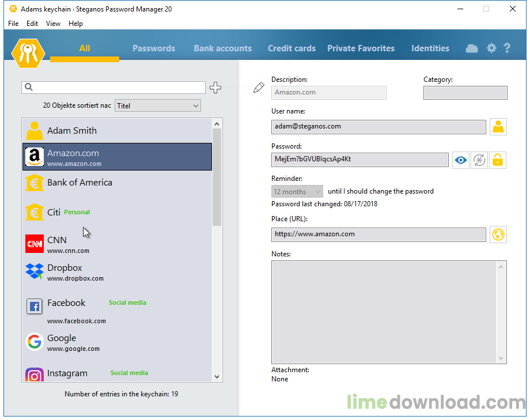Click the password generator icon
The height and width of the screenshot is (420, 530).
[x=479, y=160]
